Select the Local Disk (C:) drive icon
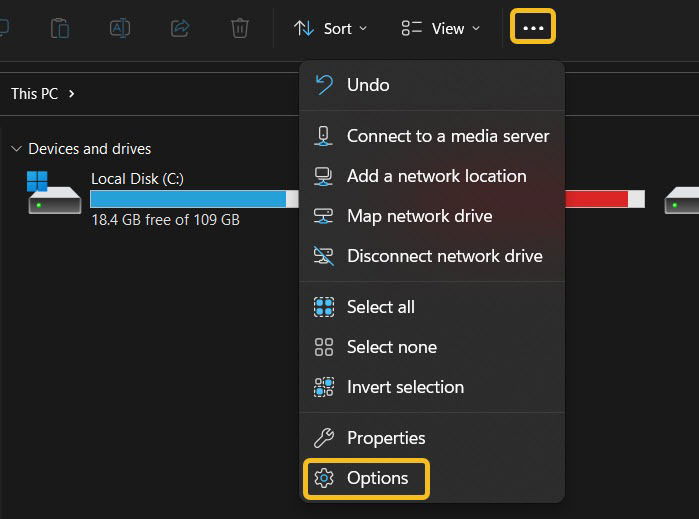699x519 pixels. [x=54, y=193]
